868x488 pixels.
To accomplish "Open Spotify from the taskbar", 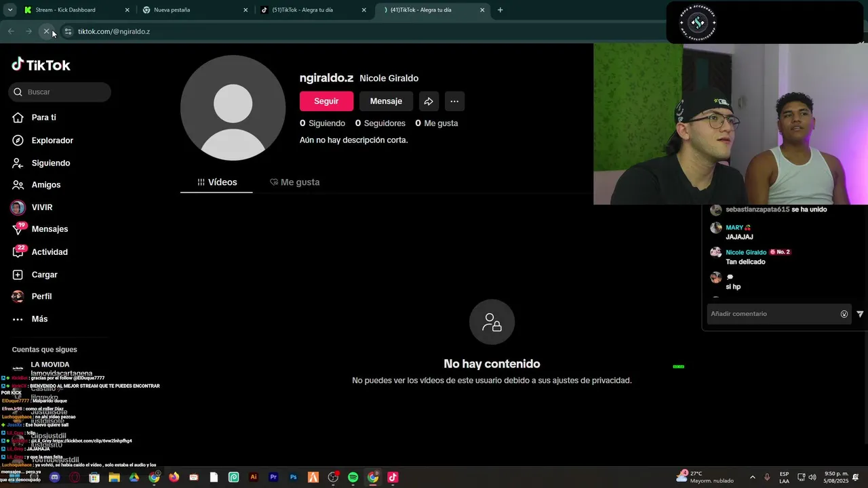I will click(353, 477).
